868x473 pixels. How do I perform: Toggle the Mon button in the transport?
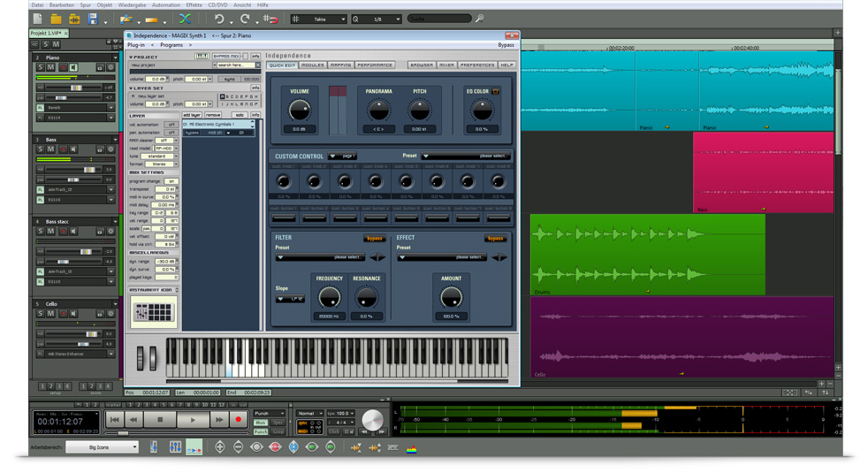pos(260,423)
